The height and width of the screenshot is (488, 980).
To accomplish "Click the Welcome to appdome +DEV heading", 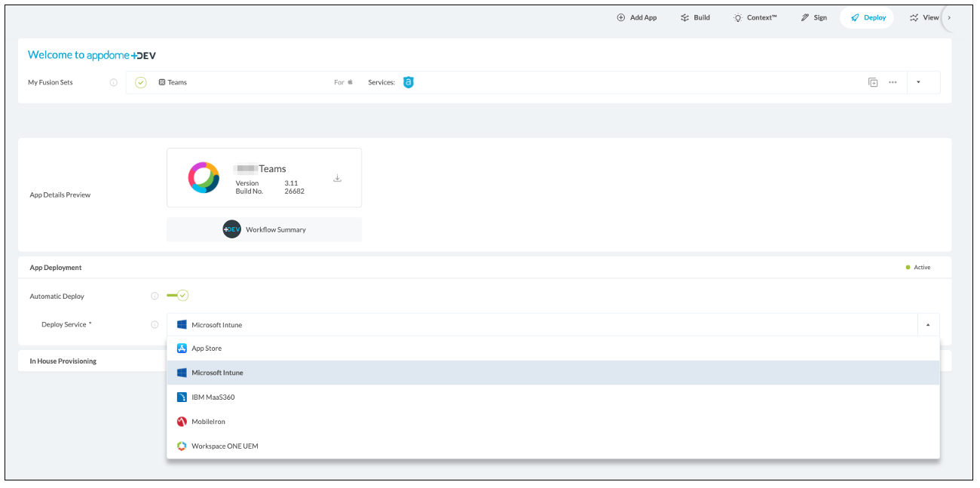I will click(x=92, y=55).
